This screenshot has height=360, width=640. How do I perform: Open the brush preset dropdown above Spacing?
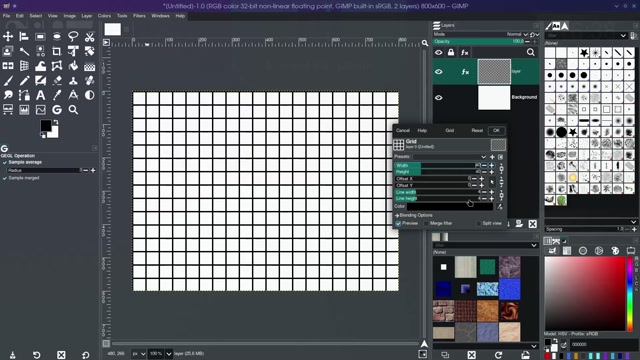coord(591,222)
